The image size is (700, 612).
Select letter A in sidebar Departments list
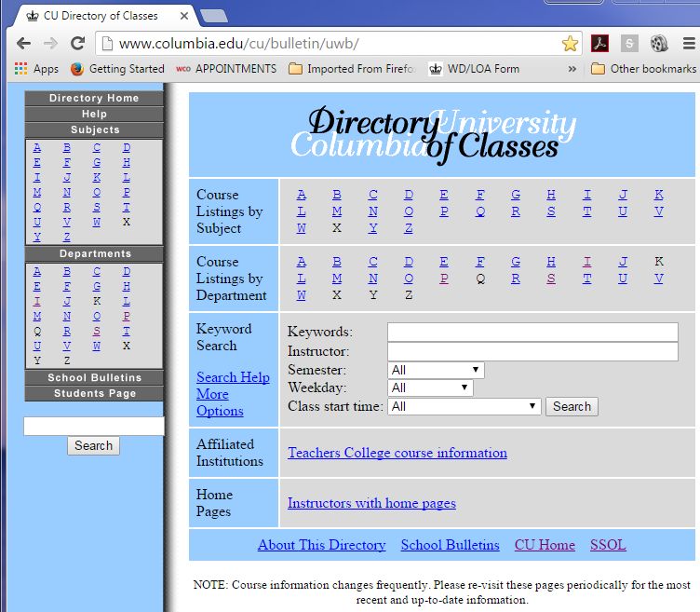37,271
